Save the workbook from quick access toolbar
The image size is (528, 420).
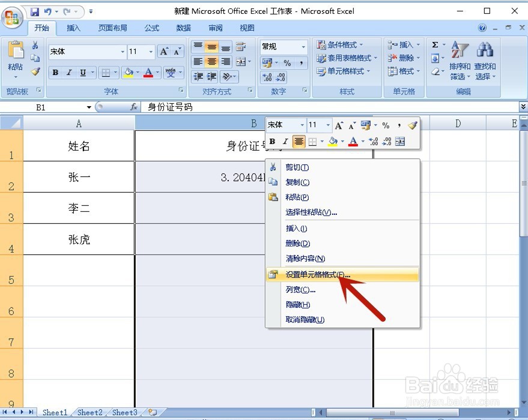(35, 12)
